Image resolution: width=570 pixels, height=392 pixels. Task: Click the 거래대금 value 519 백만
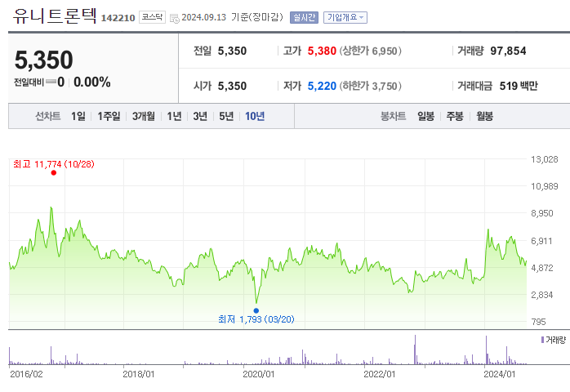[519, 87]
